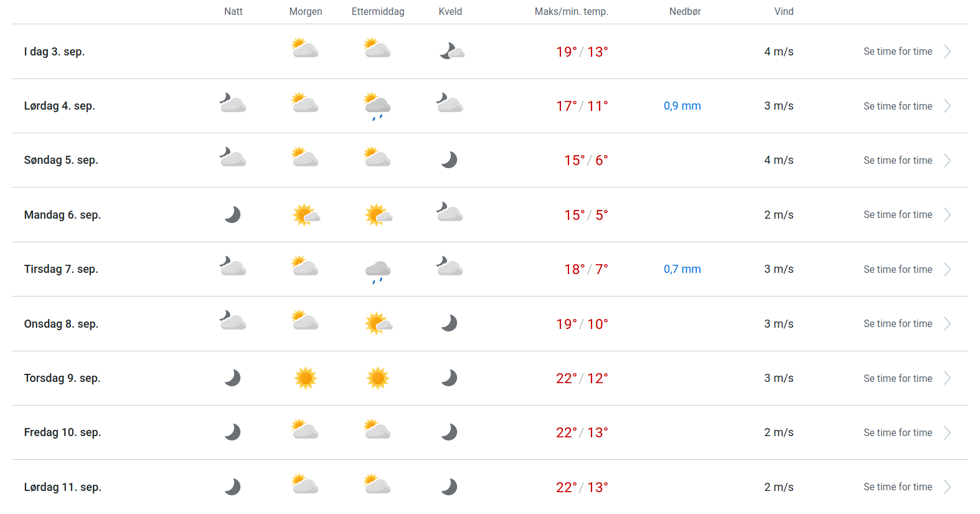This screenshot has height=514, width=980.
Task: Expand Torsdag 9. sep. chevron arrow
Action: pyautogui.click(x=947, y=378)
